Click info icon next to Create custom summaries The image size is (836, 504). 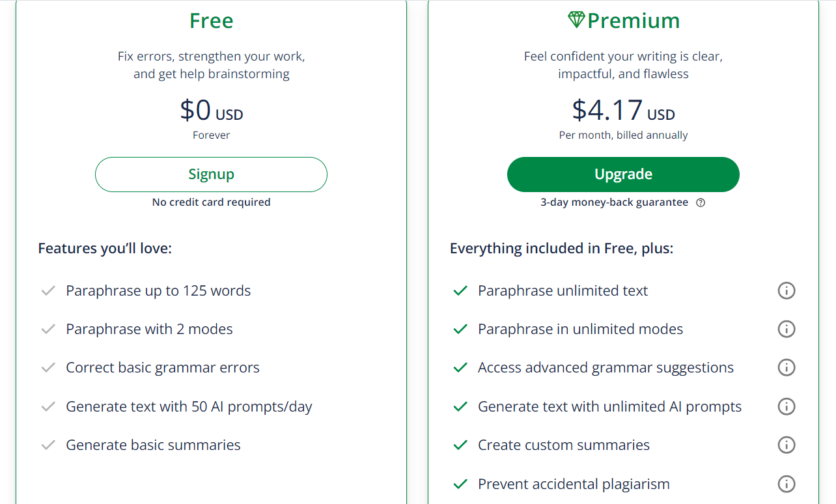point(787,445)
